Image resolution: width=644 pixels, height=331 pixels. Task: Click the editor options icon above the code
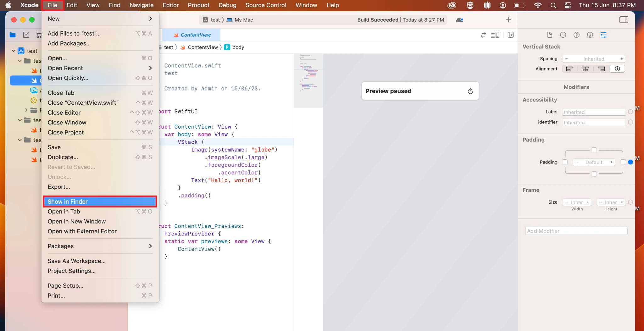494,35
